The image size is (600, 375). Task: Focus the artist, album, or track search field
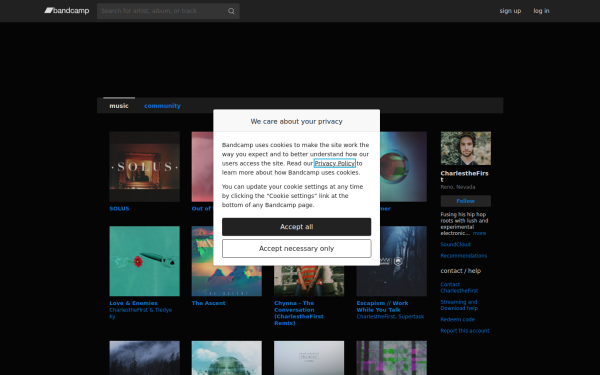point(168,11)
